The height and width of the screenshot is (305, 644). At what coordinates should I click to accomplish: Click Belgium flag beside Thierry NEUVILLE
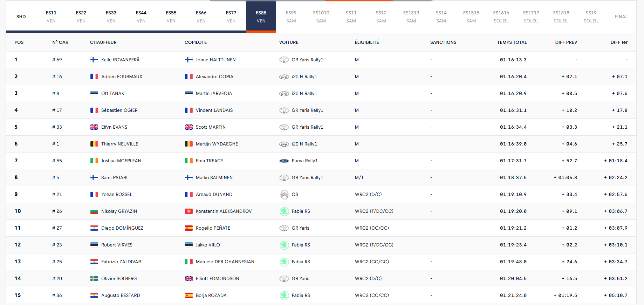click(x=94, y=144)
